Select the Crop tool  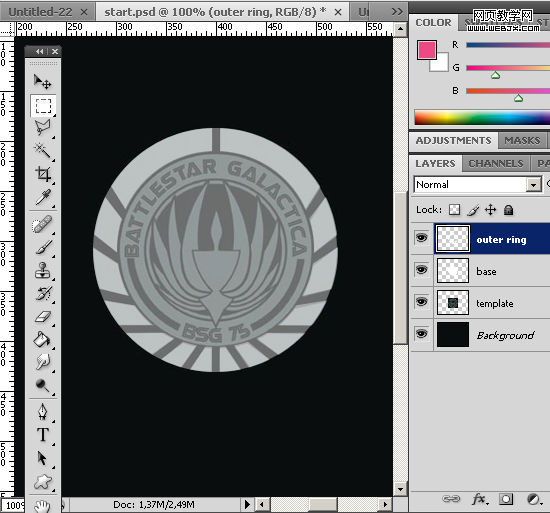[43, 174]
